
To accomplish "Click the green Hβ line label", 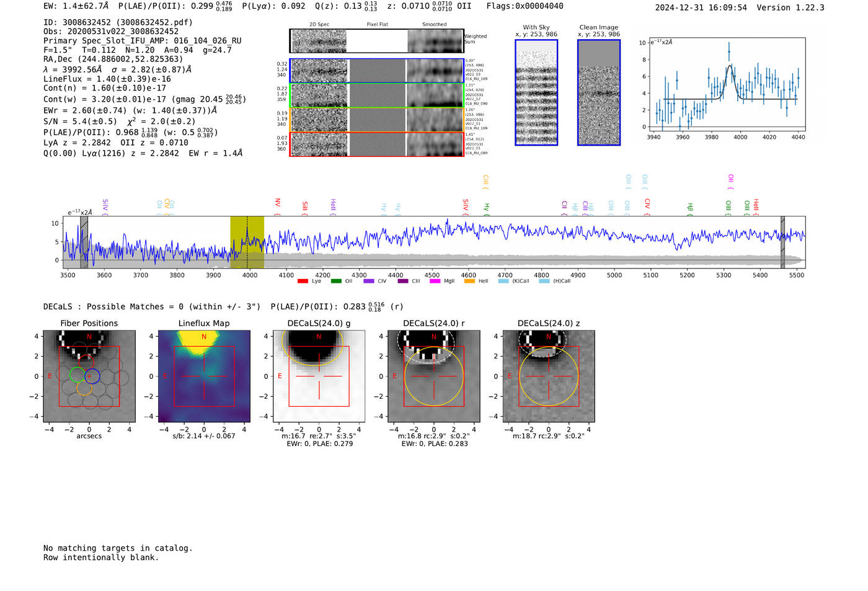I will coord(690,209).
